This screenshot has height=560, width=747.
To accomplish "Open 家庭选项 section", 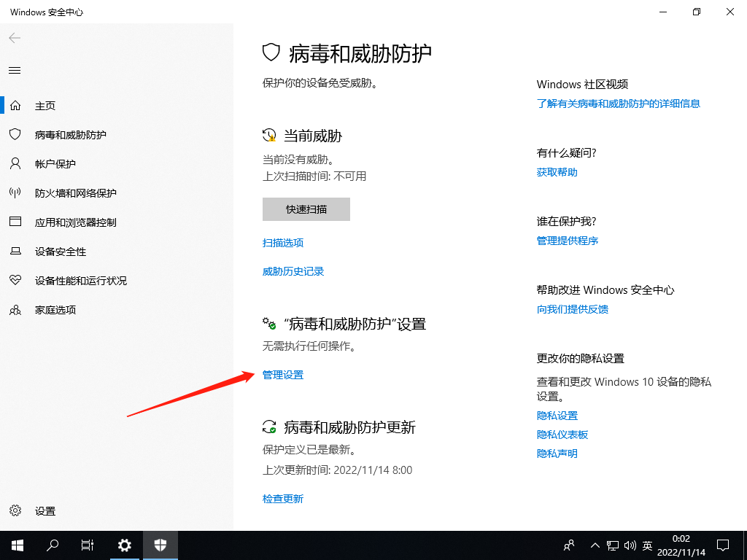I will 55,310.
